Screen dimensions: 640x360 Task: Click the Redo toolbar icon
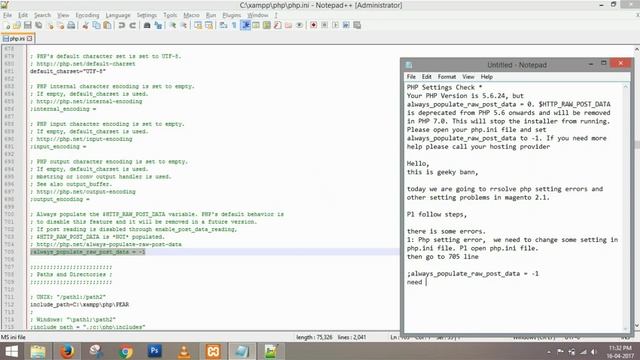133,25
